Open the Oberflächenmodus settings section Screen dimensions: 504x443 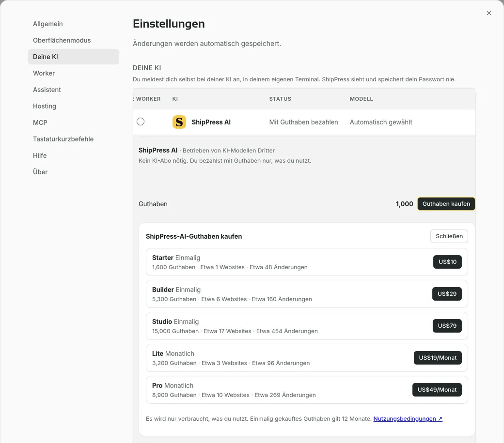(74, 40)
